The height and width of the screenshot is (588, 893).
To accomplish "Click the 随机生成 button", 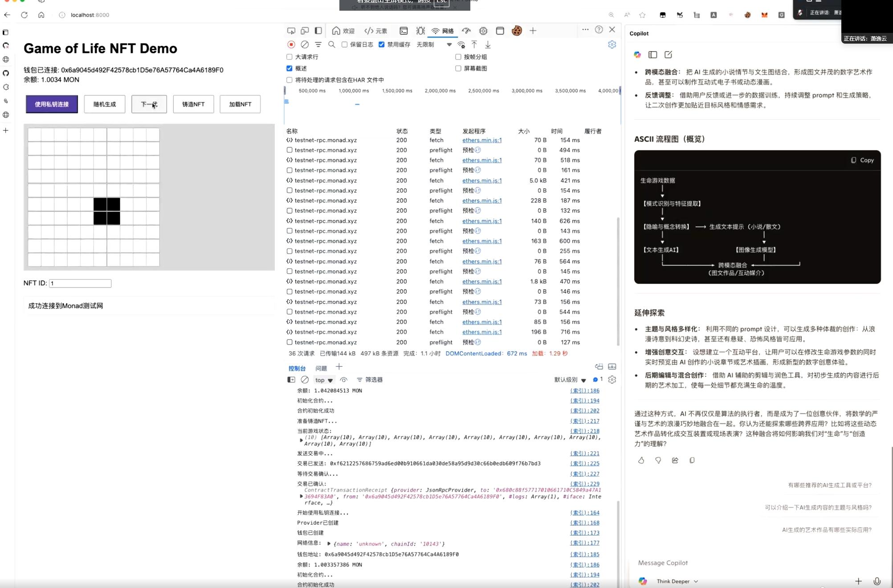I will click(105, 104).
